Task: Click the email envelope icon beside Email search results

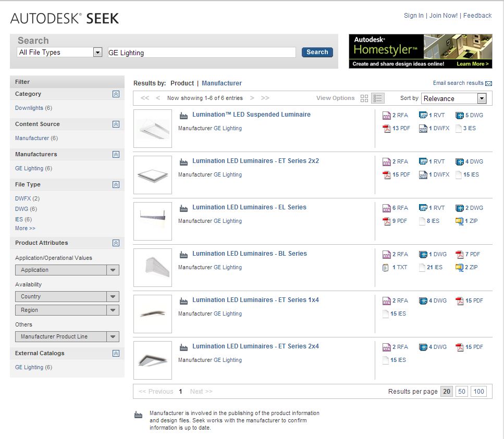Action: tap(488, 83)
